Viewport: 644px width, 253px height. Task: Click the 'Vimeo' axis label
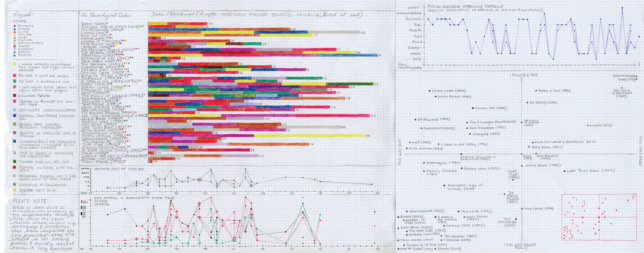pos(413,7)
